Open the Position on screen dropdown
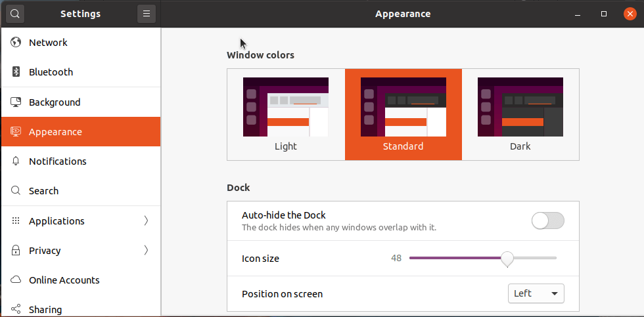The width and height of the screenshot is (644, 317). coord(536,293)
